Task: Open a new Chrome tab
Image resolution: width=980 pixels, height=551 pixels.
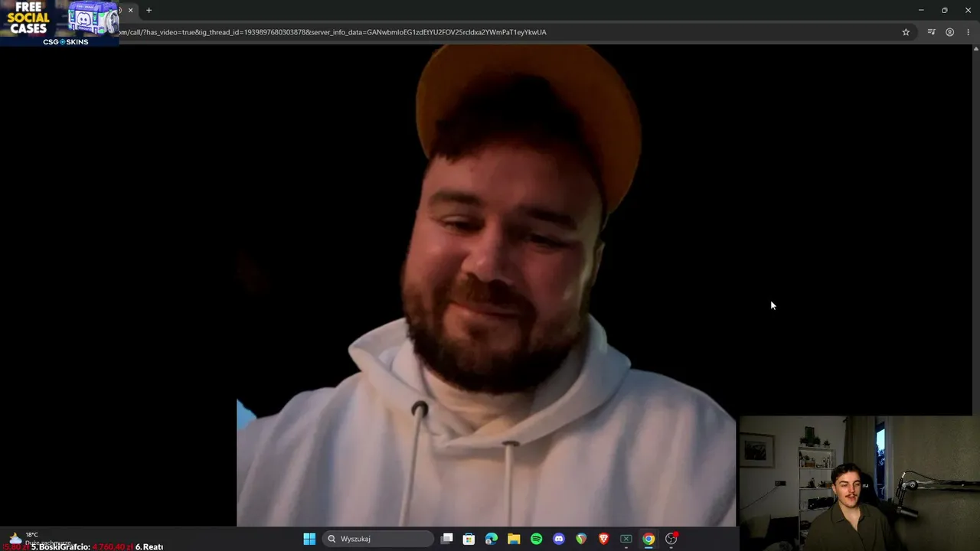Action: point(149,10)
